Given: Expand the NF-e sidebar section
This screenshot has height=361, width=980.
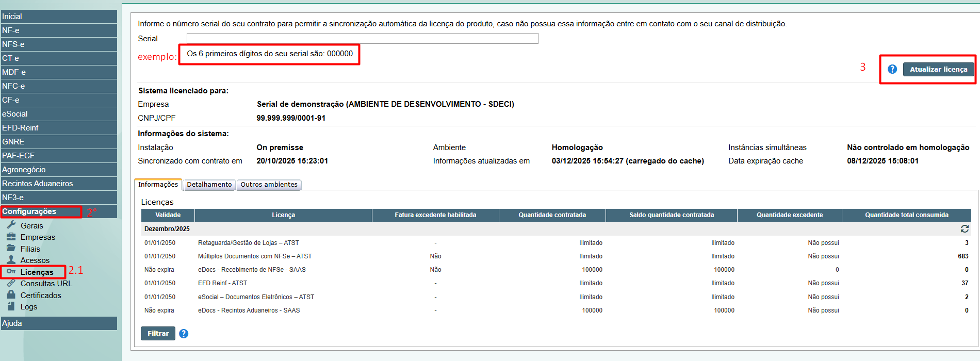Looking at the screenshot, I should pyautogui.click(x=11, y=30).
